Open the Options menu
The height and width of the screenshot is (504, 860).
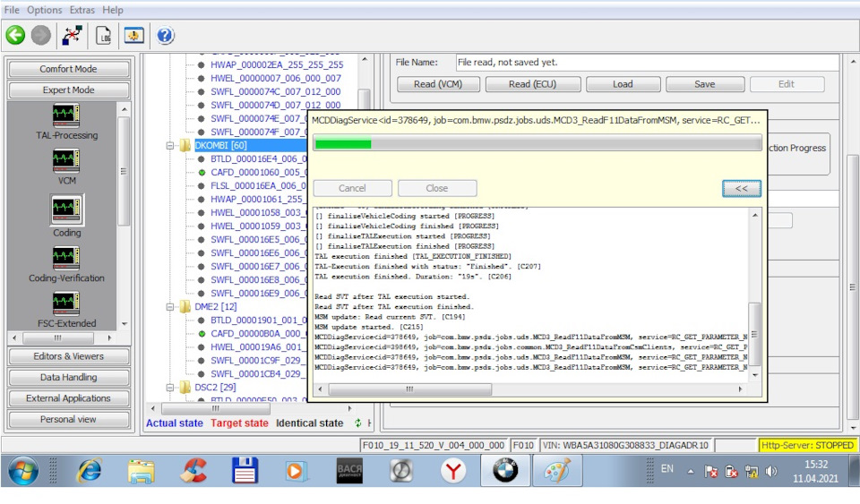pos(45,10)
